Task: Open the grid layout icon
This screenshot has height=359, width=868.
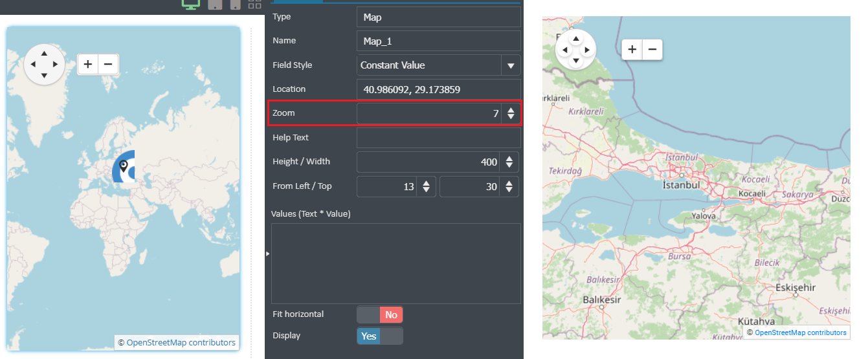Action: tap(254, 4)
